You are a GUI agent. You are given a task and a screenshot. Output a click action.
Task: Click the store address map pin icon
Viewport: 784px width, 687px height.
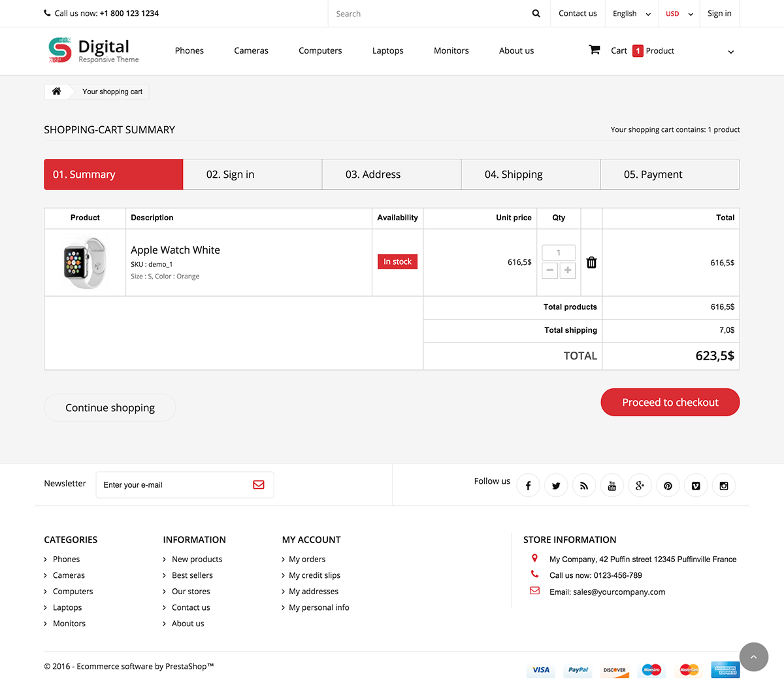click(534, 558)
